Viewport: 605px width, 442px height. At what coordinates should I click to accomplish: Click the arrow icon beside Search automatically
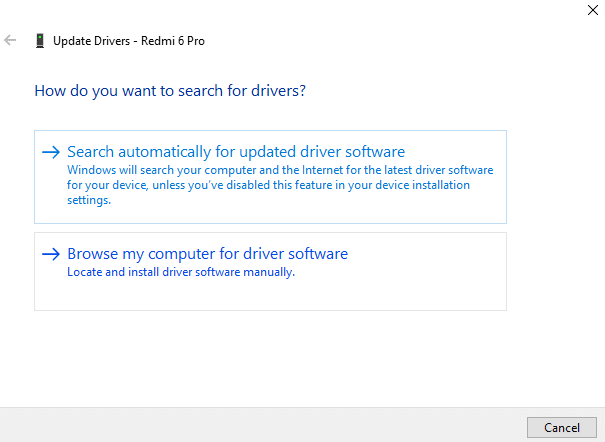point(51,152)
